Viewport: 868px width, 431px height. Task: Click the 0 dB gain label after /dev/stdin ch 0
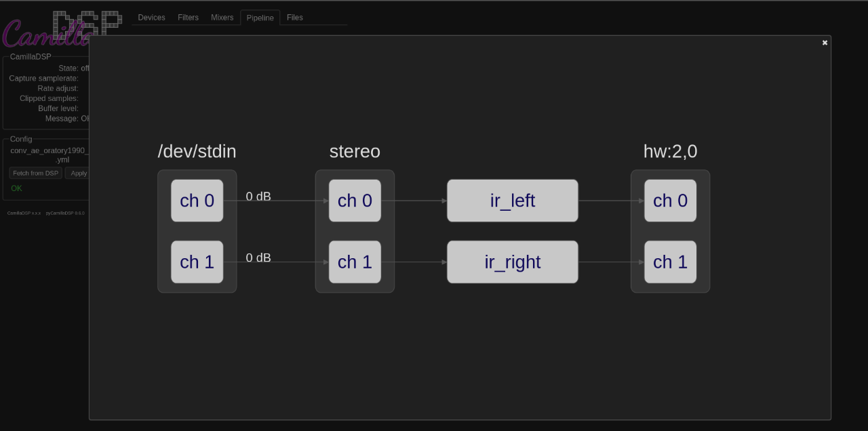point(258,197)
